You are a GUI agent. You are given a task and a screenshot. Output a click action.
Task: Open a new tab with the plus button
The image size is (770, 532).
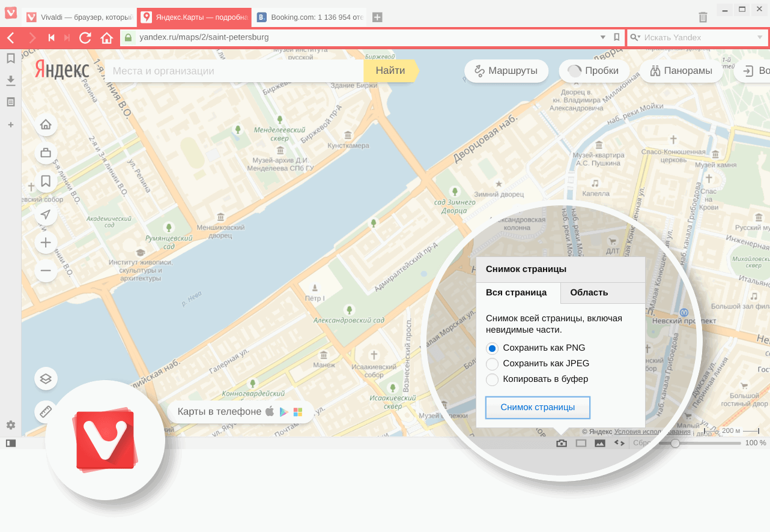tap(377, 17)
